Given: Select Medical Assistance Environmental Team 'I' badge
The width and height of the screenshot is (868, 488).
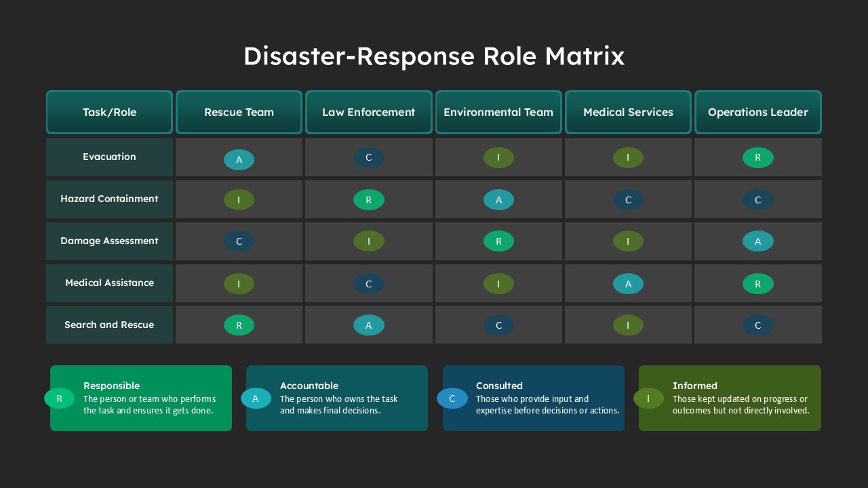Looking at the screenshot, I should click(x=498, y=284).
